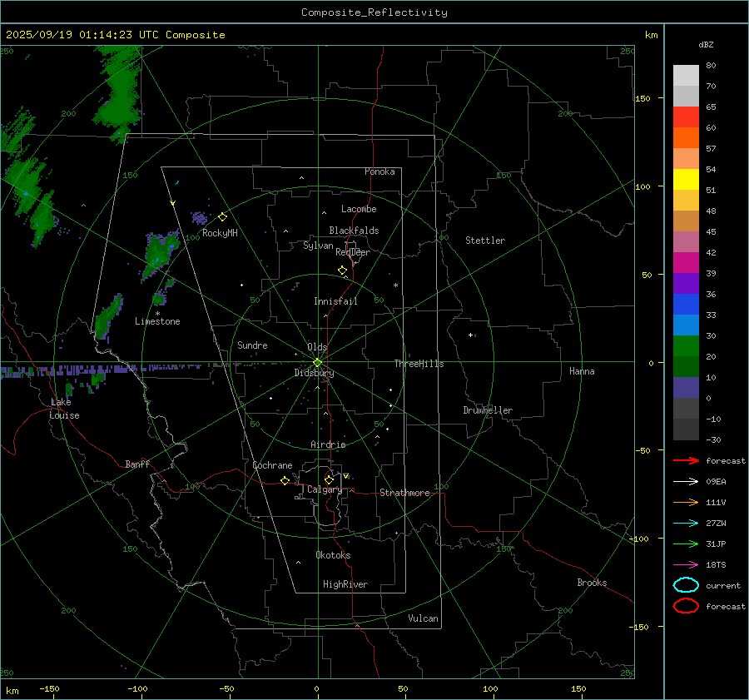The image size is (749, 700).
Task: Click the red forecast ellipse icon
Action: coord(686,606)
